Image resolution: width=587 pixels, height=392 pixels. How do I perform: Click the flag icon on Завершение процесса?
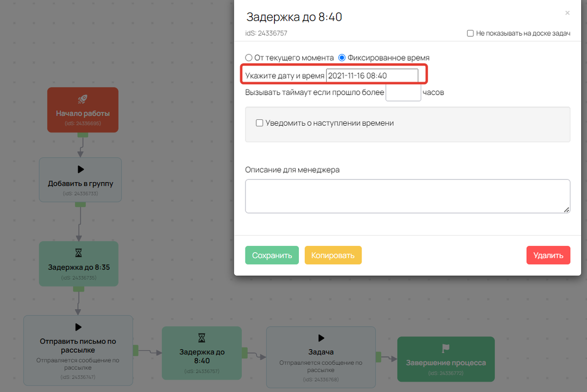click(x=446, y=347)
